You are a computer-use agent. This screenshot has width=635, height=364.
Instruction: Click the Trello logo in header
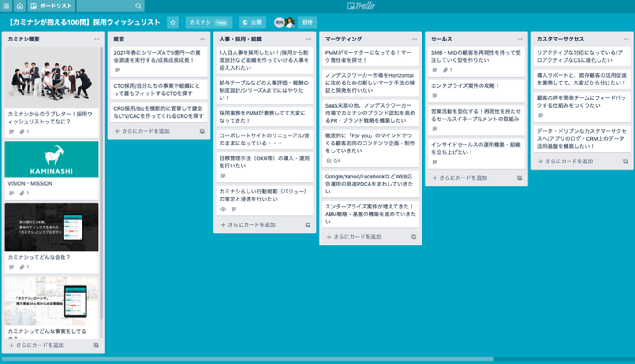pyautogui.click(x=361, y=6)
